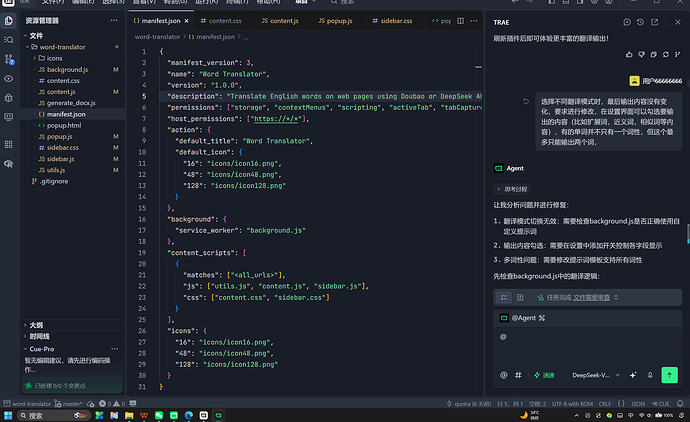The image size is (690, 422).
Task: Select the @Agent mode chip
Action: 523,318
